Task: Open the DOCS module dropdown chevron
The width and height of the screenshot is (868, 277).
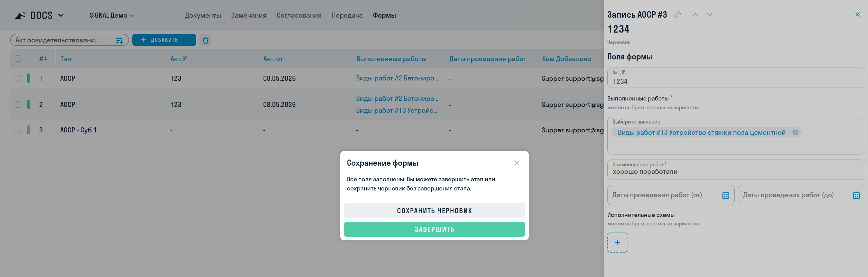Action: tap(61, 15)
